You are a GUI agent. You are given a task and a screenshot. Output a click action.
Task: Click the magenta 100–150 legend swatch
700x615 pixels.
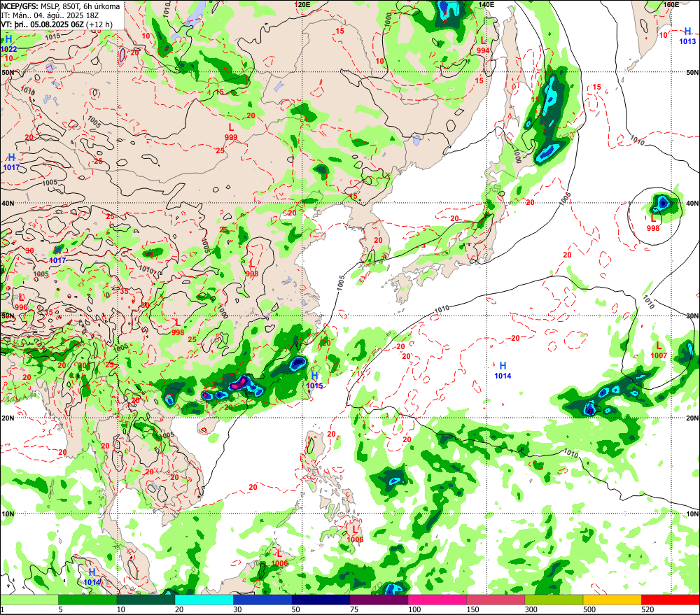click(x=437, y=600)
